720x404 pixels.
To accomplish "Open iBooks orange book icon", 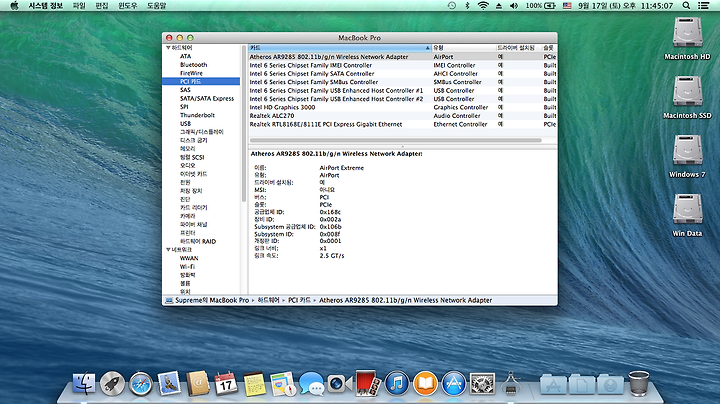I will pyautogui.click(x=425, y=384).
